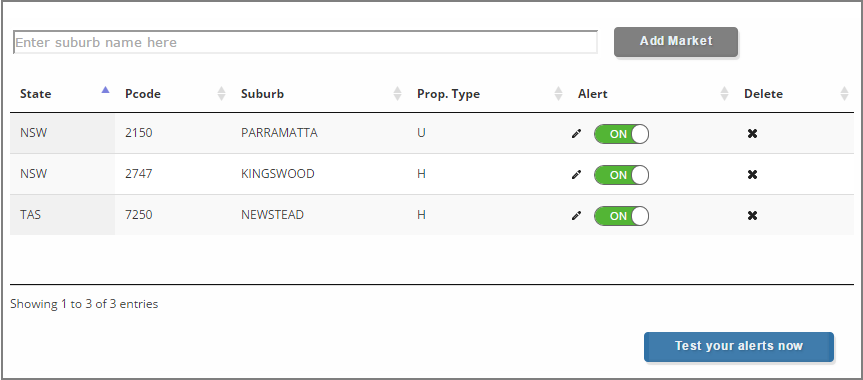Screen dimensions: 863x380
Task: Sort by Prop. Type column
Action: [x=558, y=94]
